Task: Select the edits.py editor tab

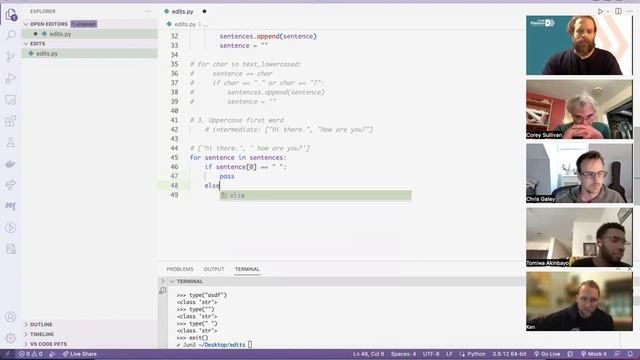Action: pyautogui.click(x=182, y=11)
